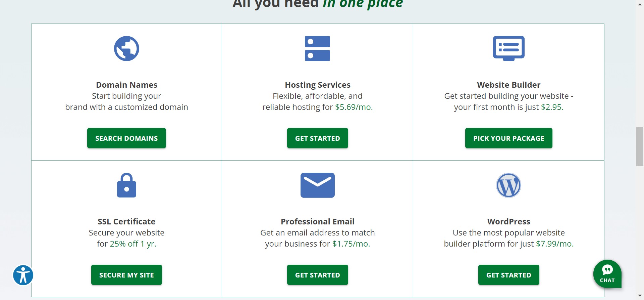
Task: Click the Professional Email envelope icon
Action: tap(317, 185)
